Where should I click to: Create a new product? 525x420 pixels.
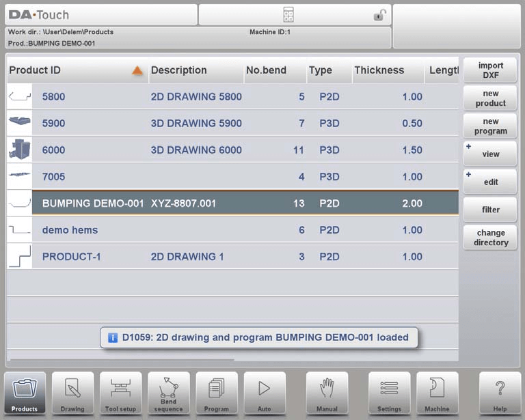point(490,98)
